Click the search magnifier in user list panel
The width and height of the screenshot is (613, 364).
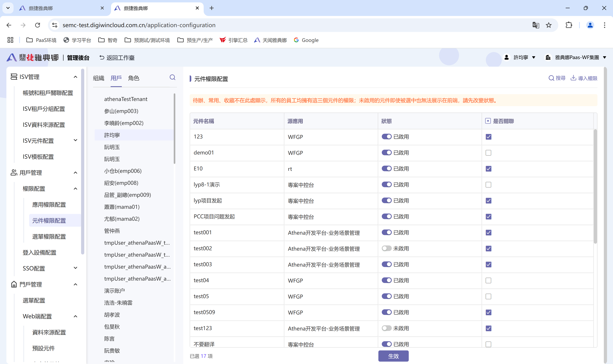[x=173, y=77]
